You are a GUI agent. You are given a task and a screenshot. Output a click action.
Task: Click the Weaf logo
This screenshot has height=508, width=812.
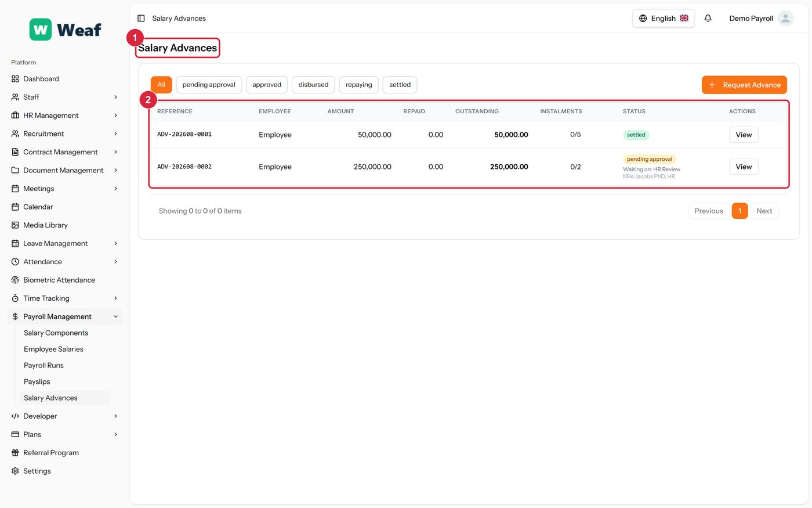pos(65,30)
